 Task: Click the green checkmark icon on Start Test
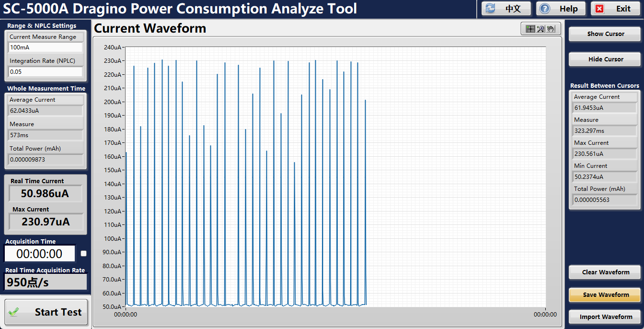click(13, 312)
